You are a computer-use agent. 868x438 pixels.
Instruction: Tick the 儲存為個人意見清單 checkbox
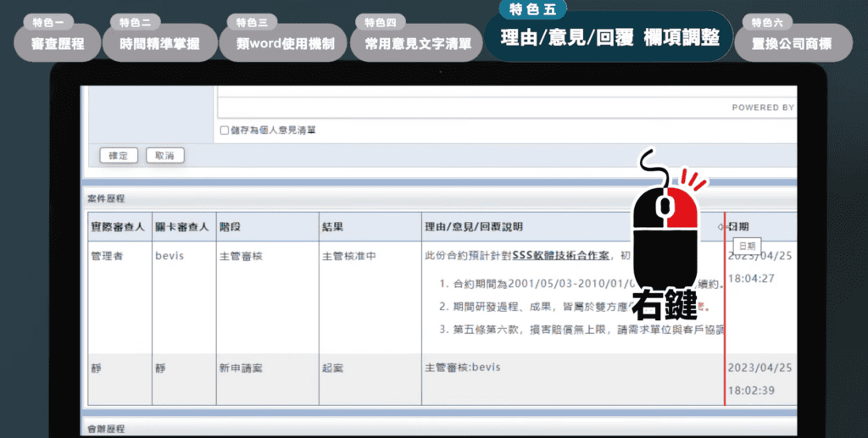(224, 130)
